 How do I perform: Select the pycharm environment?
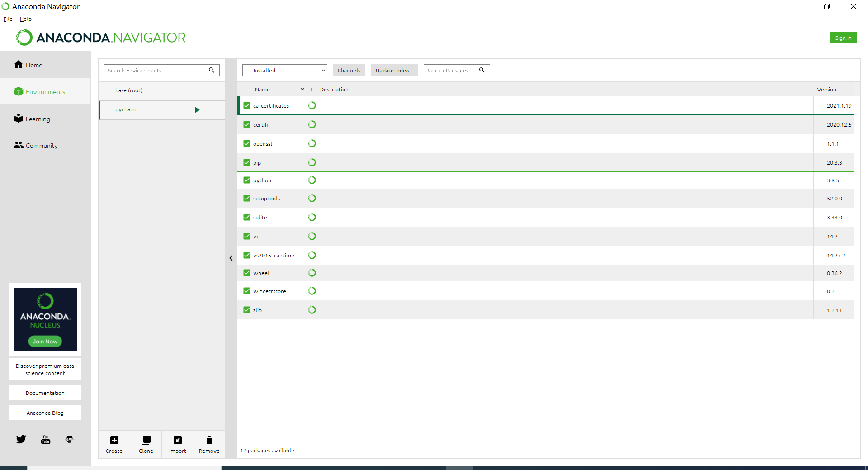[x=162, y=110]
